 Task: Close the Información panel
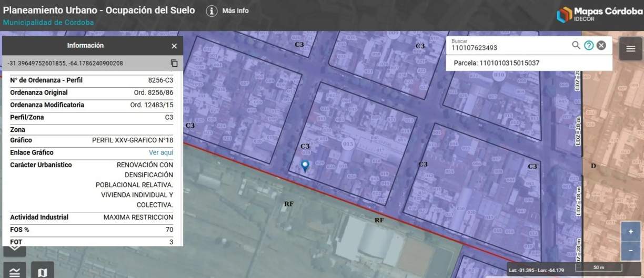pos(174,46)
